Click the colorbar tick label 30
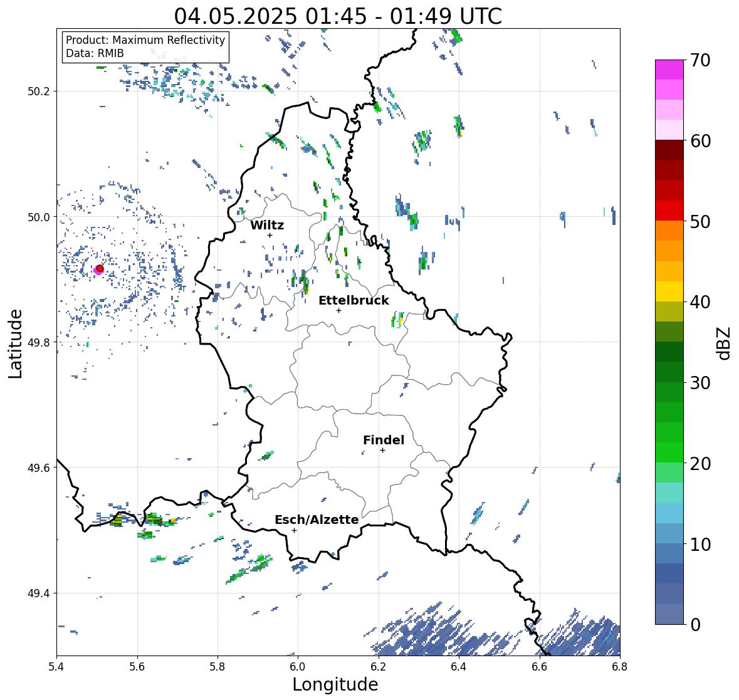 pos(700,383)
